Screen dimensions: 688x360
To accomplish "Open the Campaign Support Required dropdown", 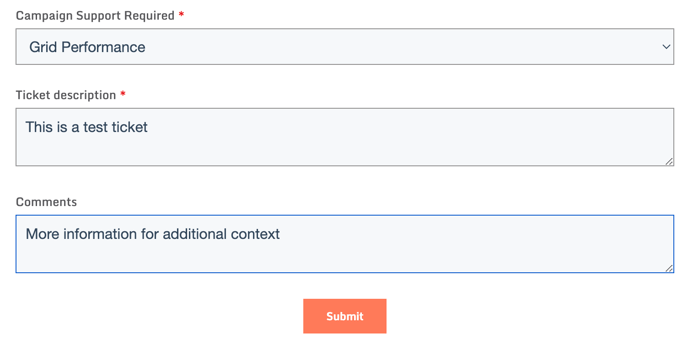I will click(x=344, y=47).
